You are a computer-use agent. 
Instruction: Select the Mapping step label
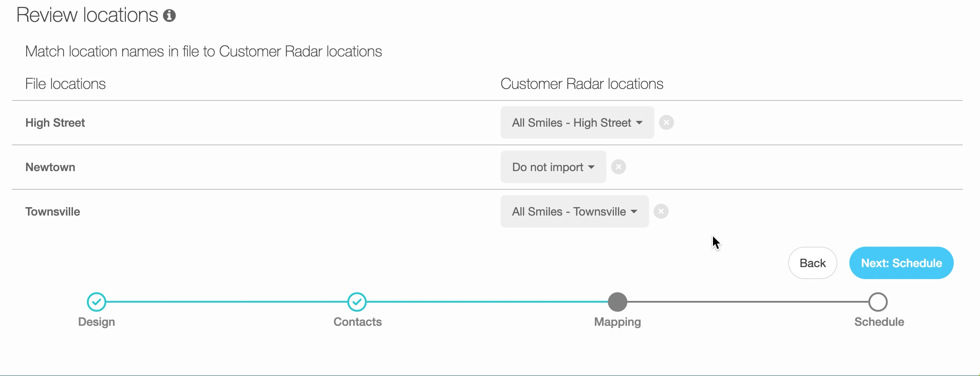click(617, 322)
